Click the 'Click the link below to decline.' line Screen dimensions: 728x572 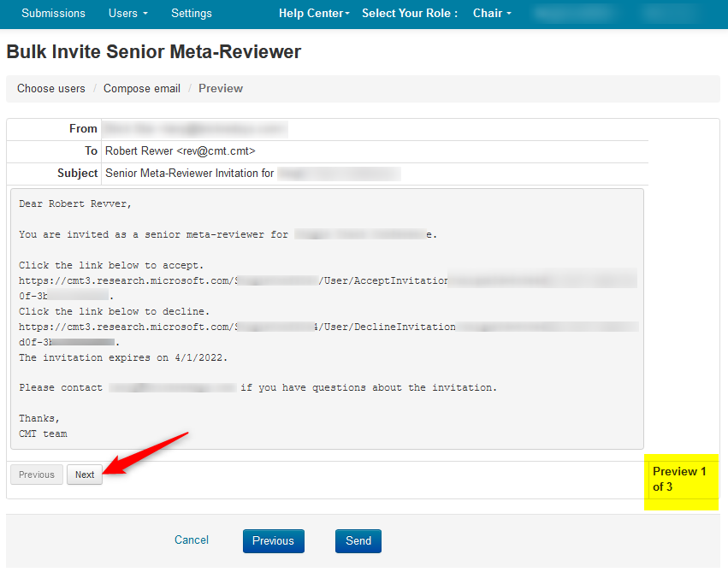[115, 311]
